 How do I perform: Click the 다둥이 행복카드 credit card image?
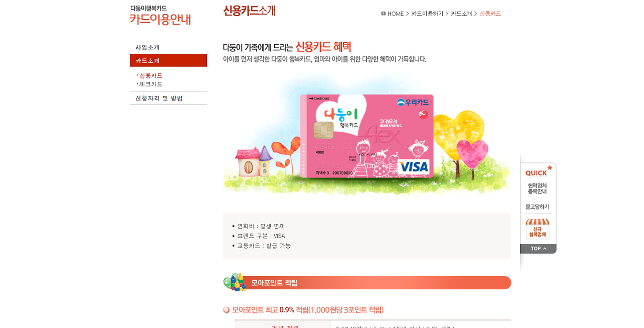click(x=367, y=136)
